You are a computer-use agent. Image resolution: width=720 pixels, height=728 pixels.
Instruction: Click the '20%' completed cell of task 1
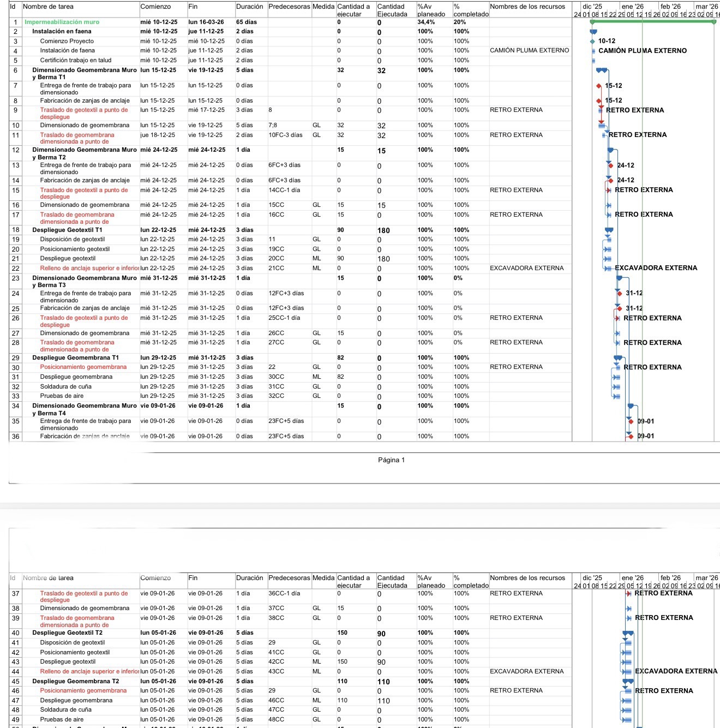coord(460,22)
